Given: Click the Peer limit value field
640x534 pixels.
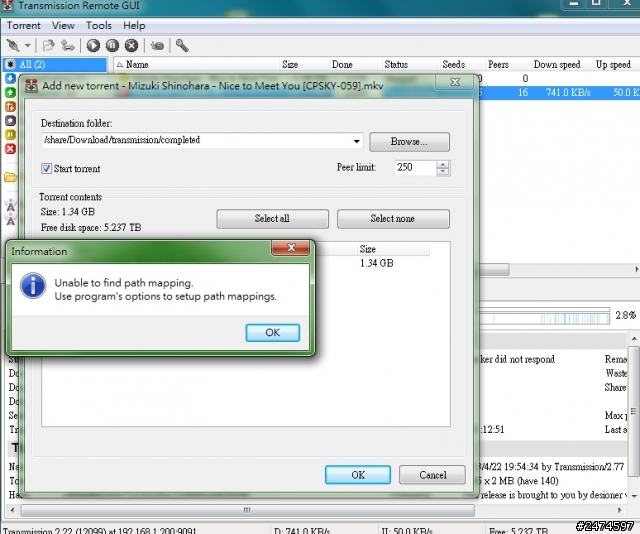Looking at the screenshot, I should point(415,168).
